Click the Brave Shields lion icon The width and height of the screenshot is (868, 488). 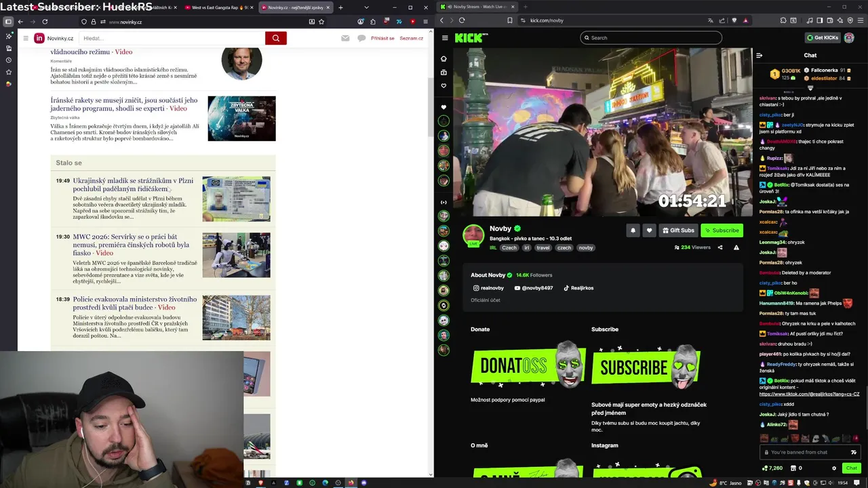[734, 20]
